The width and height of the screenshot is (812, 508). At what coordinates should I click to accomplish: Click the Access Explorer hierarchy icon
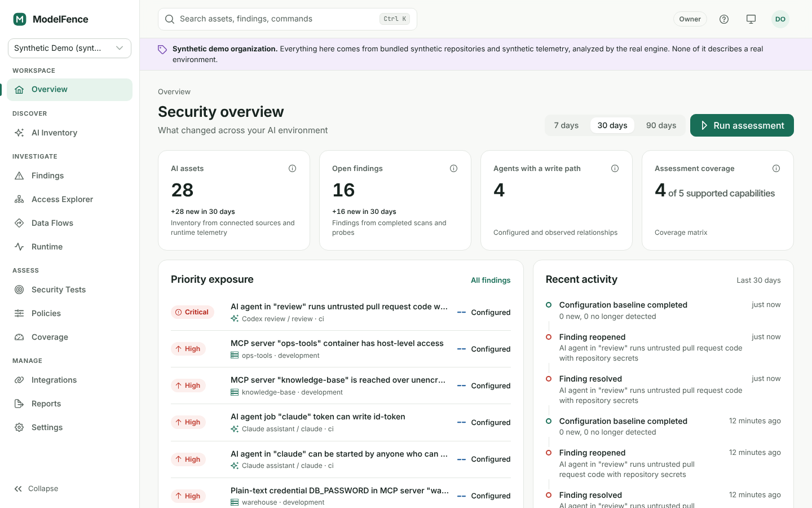(x=19, y=199)
